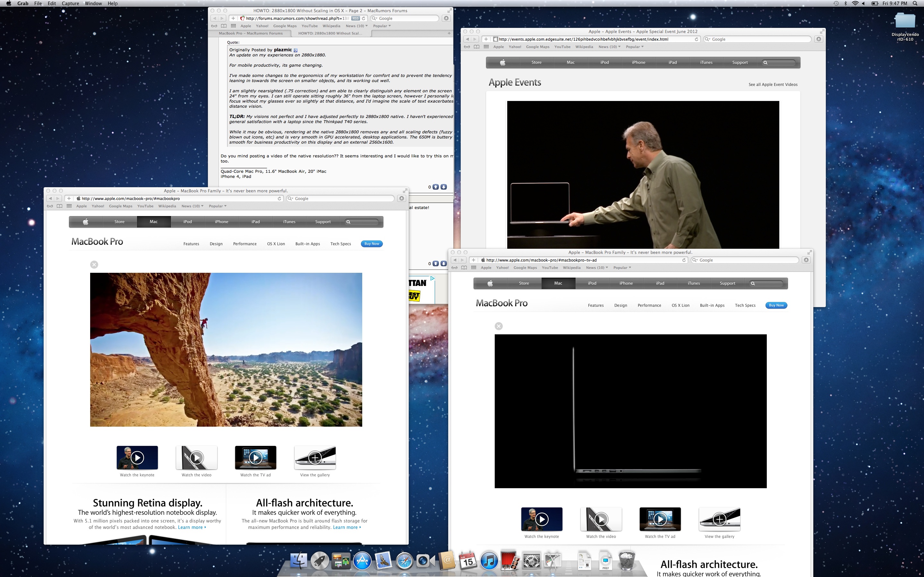The image size is (924, 577).
Task: Reload the Apple Events page
Action: 697,39
